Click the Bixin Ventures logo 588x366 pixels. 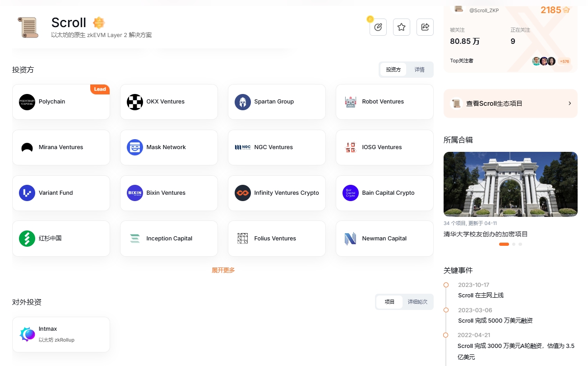click(135, 193)
